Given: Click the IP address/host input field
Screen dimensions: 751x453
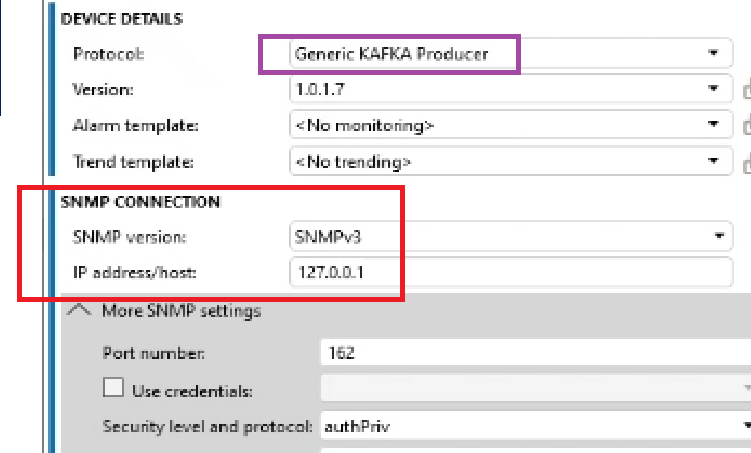Looking at the screenshot, I should point(510,271).
